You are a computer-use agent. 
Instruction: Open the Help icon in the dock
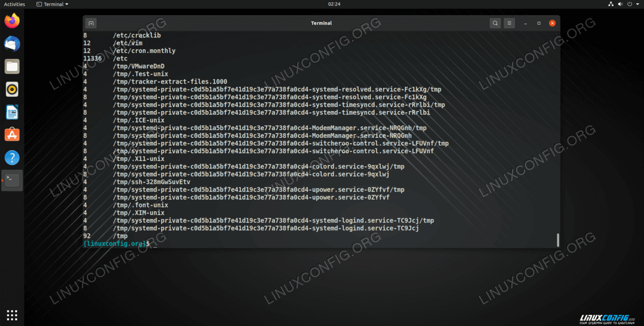12,158
